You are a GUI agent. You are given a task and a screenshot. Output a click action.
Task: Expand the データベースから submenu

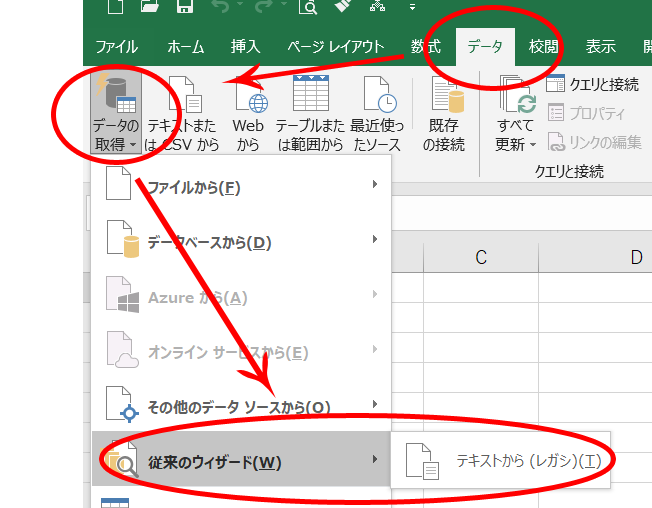pos(240,242)
